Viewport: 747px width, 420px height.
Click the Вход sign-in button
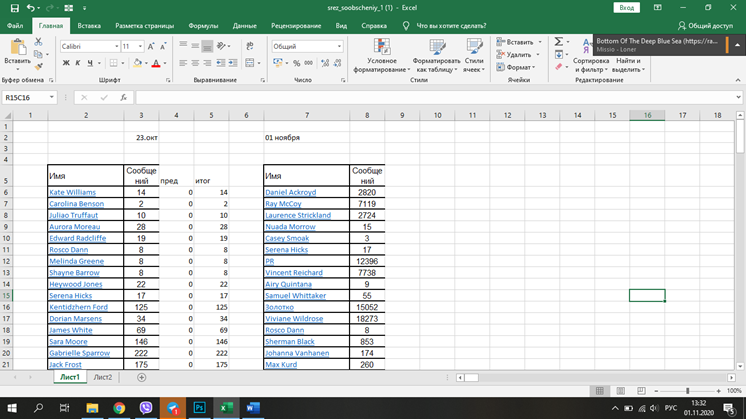(626, 8)
